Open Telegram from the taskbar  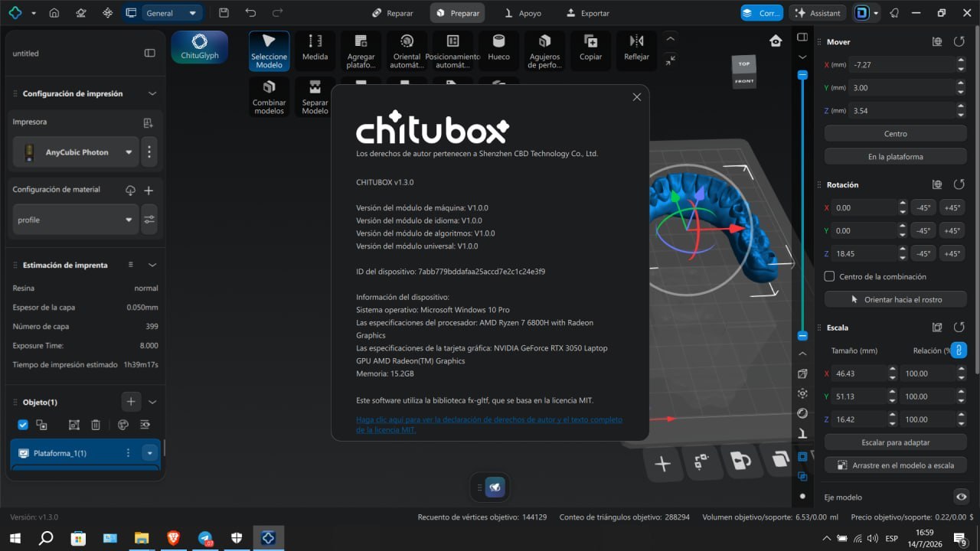tap(205, 538)
